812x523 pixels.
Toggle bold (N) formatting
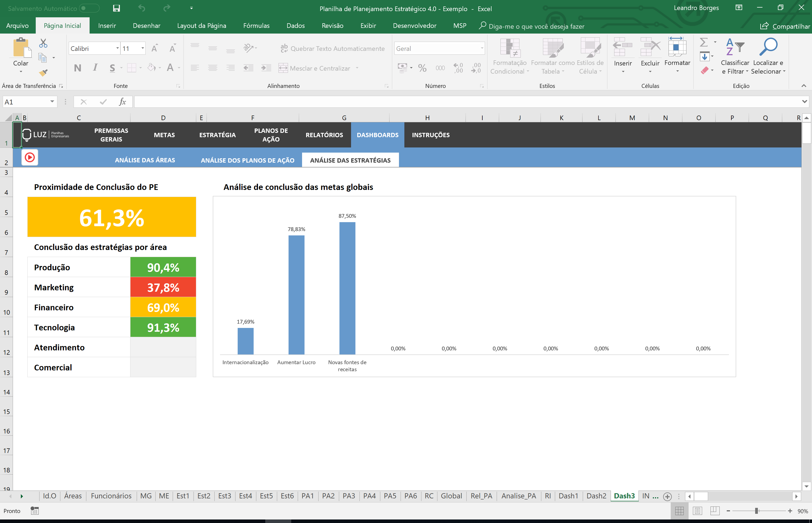77,68
